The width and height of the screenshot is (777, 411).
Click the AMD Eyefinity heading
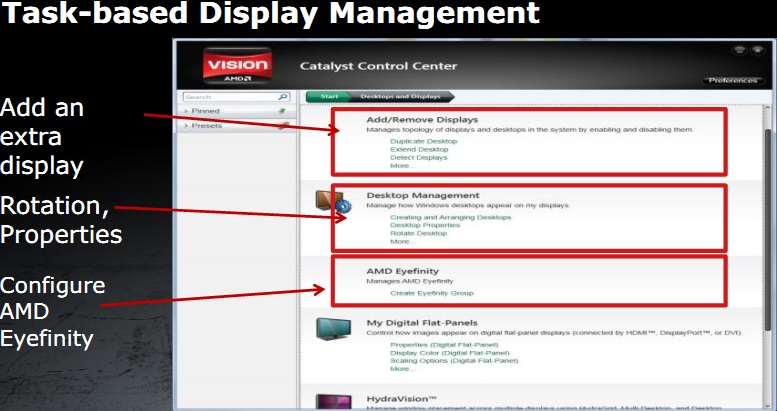[402, 271]
